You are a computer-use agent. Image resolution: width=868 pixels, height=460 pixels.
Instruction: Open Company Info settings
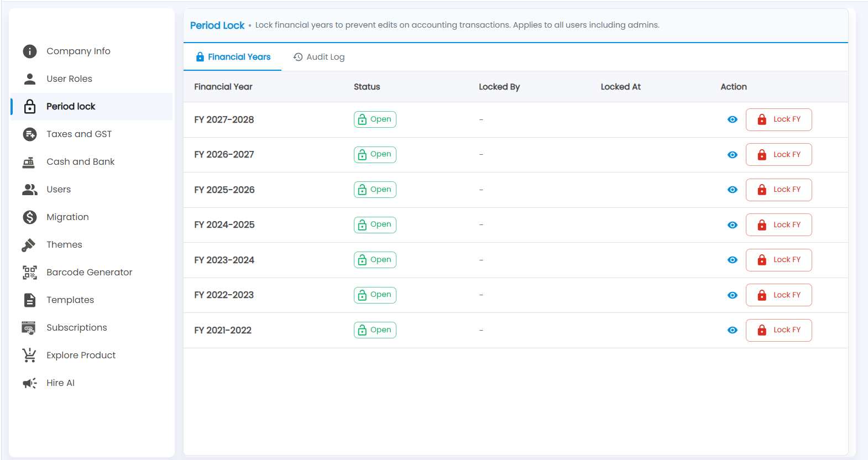[92, 51]
